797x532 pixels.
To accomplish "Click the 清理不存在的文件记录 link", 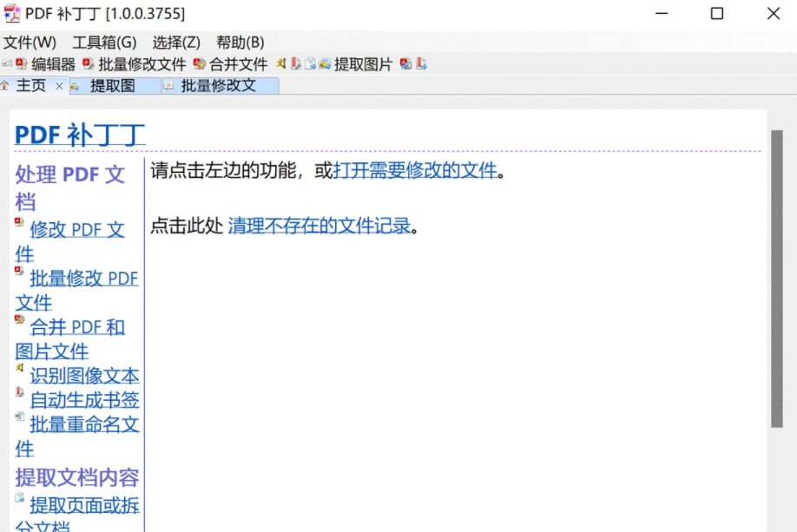I will [319, 226].
